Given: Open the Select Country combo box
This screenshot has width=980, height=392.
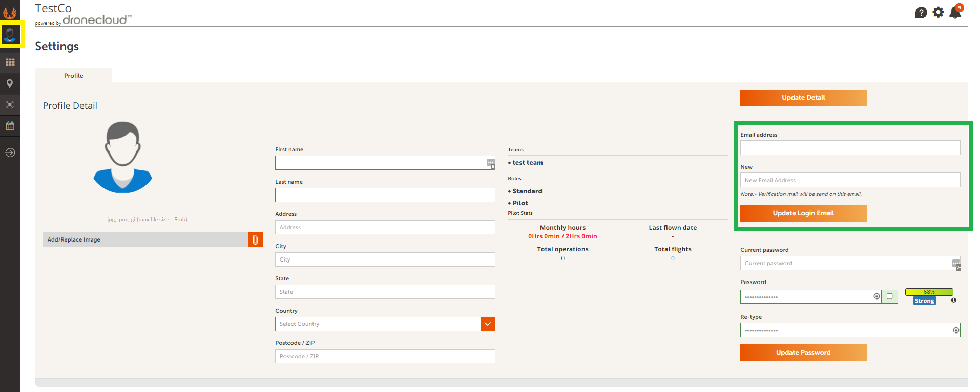Looking at the screenshot, I should coord(385,324).
